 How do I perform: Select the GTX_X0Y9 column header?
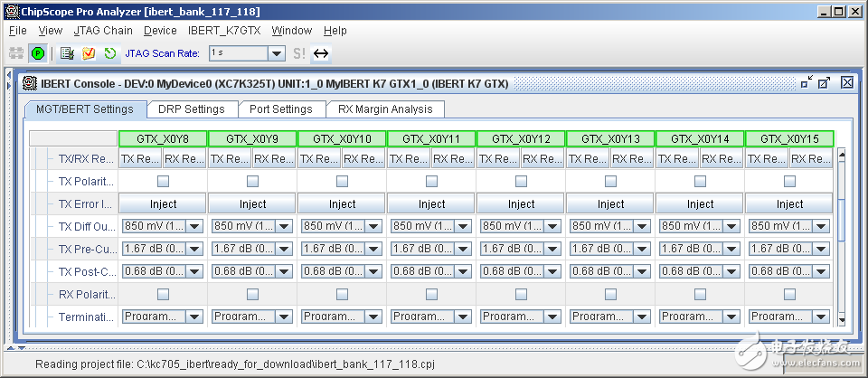[x=252, y=139]
